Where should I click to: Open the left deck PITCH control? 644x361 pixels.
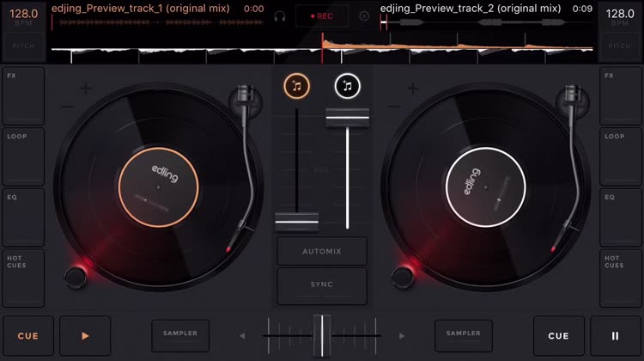(23, 46)
